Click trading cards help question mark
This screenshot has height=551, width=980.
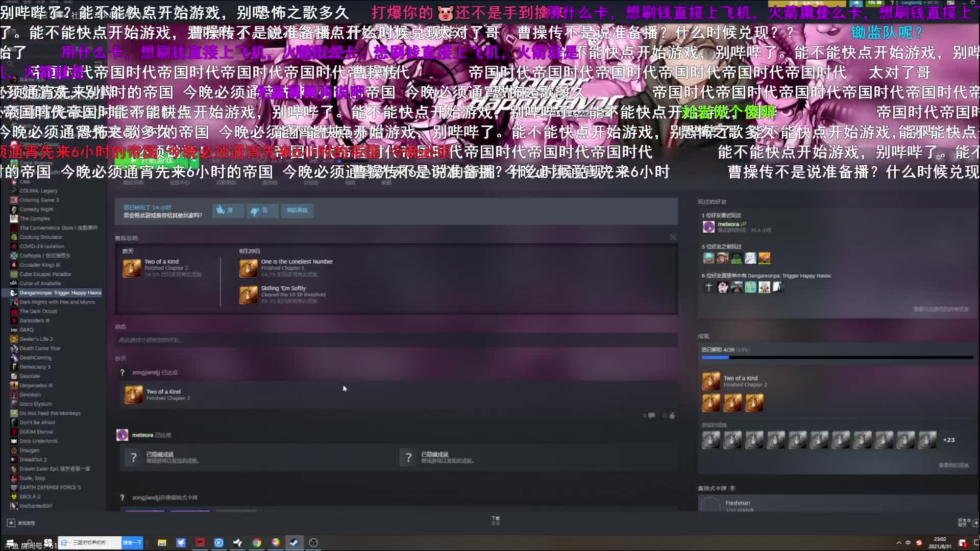tap(732, 488)
